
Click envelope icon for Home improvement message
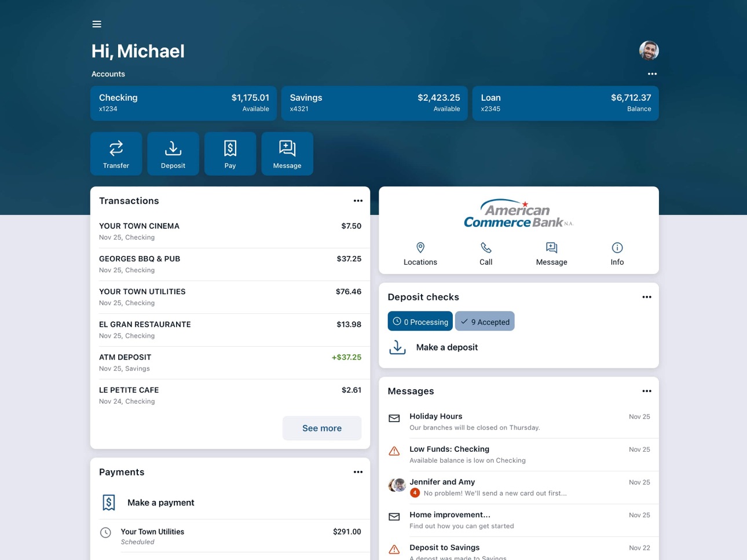click(394, 517)
